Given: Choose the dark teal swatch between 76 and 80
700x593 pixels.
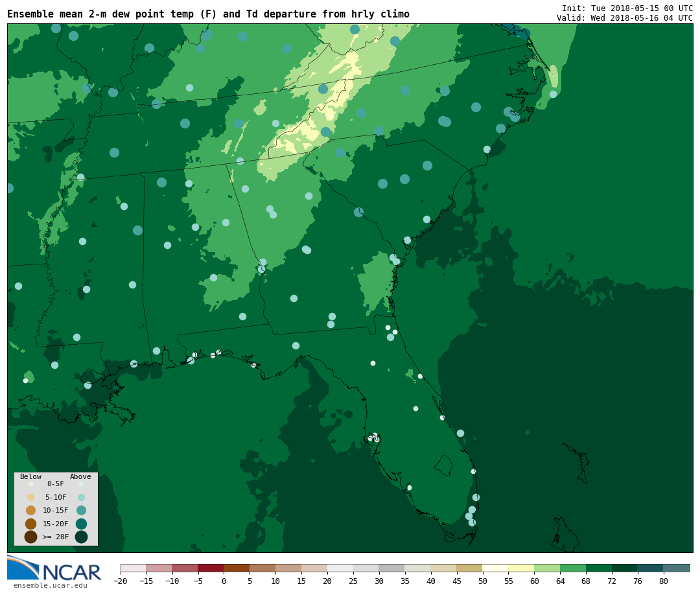Looking at the screenshot, I should click(651, 568).
